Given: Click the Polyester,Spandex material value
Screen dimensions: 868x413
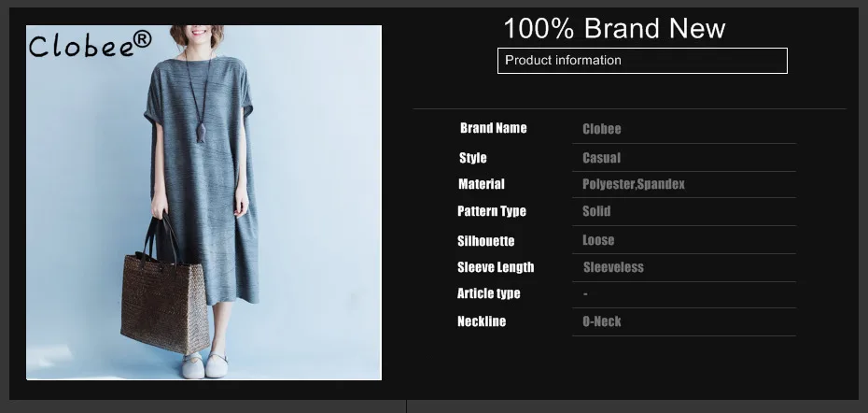Looking at the screenshot, I should coord(634,184).
